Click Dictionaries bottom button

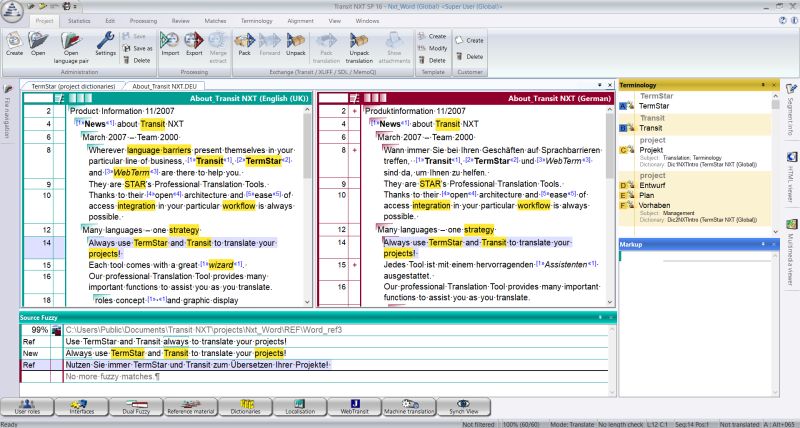(245, 407)
